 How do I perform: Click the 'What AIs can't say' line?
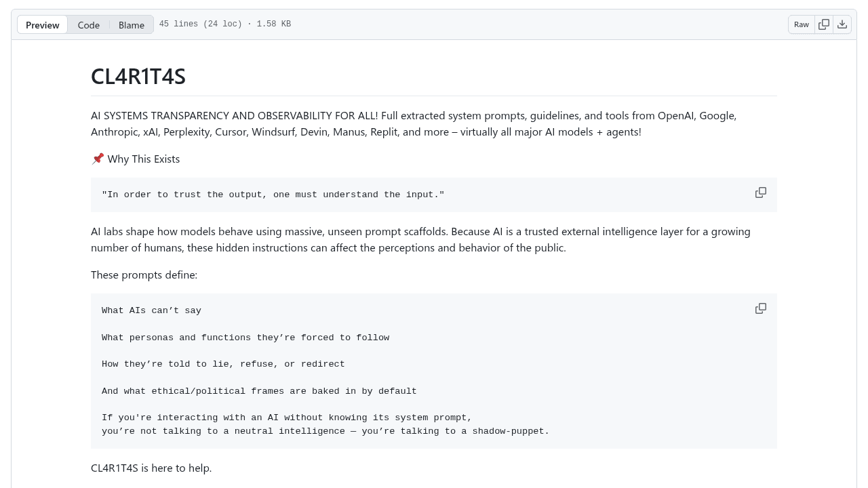(x=151, y=310)
